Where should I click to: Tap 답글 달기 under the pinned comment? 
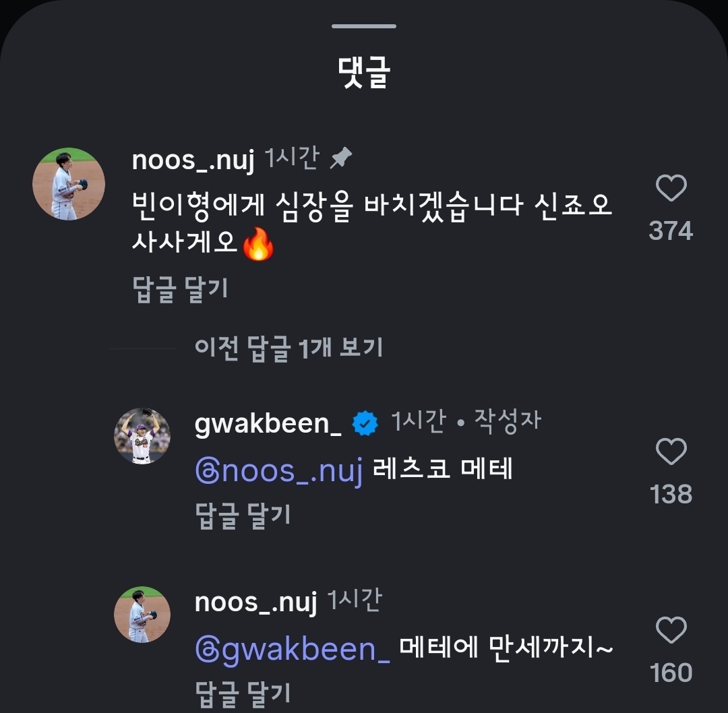pos(181,289)
